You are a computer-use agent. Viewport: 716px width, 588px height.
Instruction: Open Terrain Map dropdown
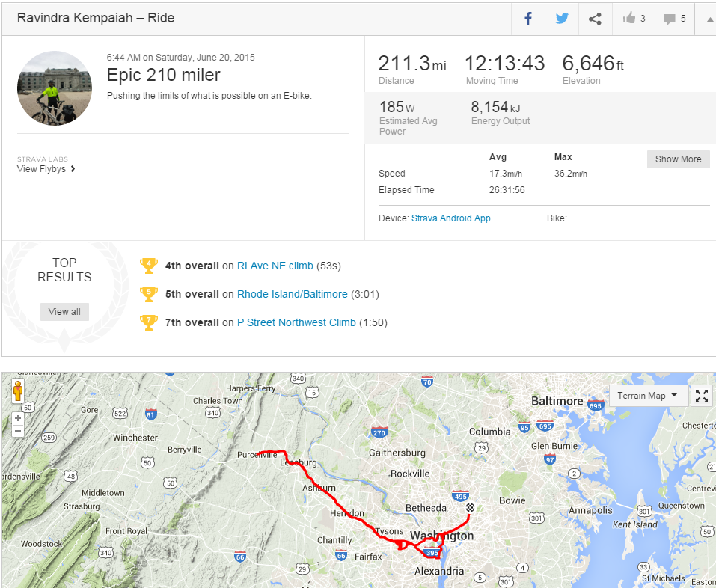[x=647, y=396]
